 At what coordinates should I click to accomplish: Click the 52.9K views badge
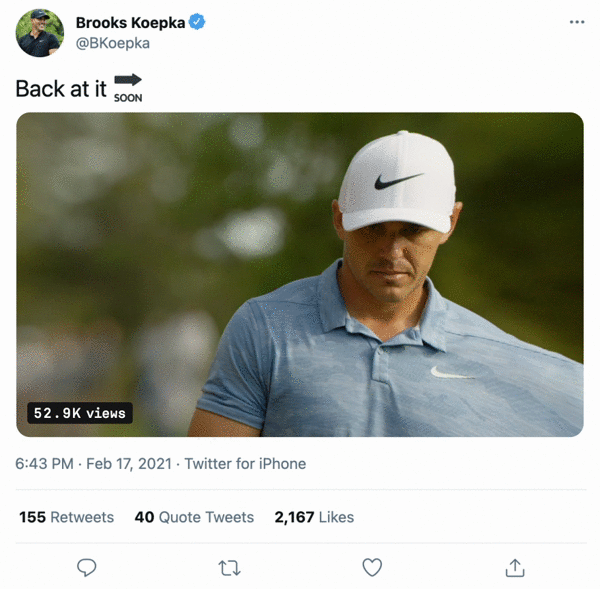click(x=80, y=413)
